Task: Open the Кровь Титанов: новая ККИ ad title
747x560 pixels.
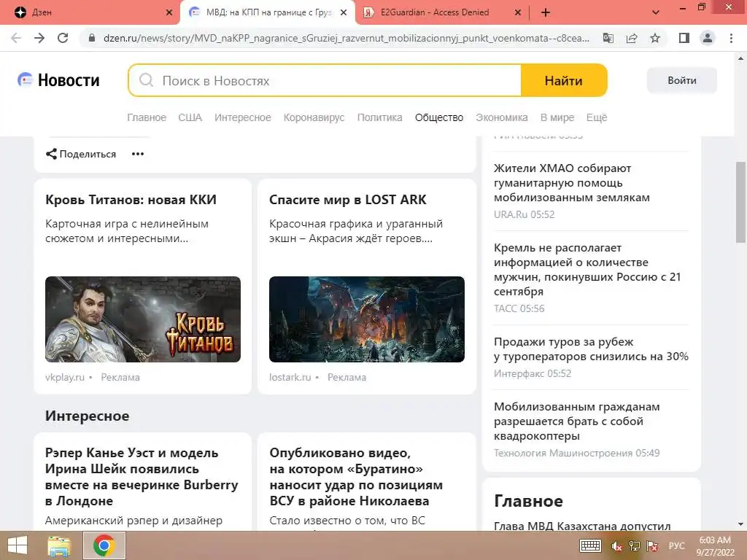Action: pyautogui.click(x=131, y=200)
